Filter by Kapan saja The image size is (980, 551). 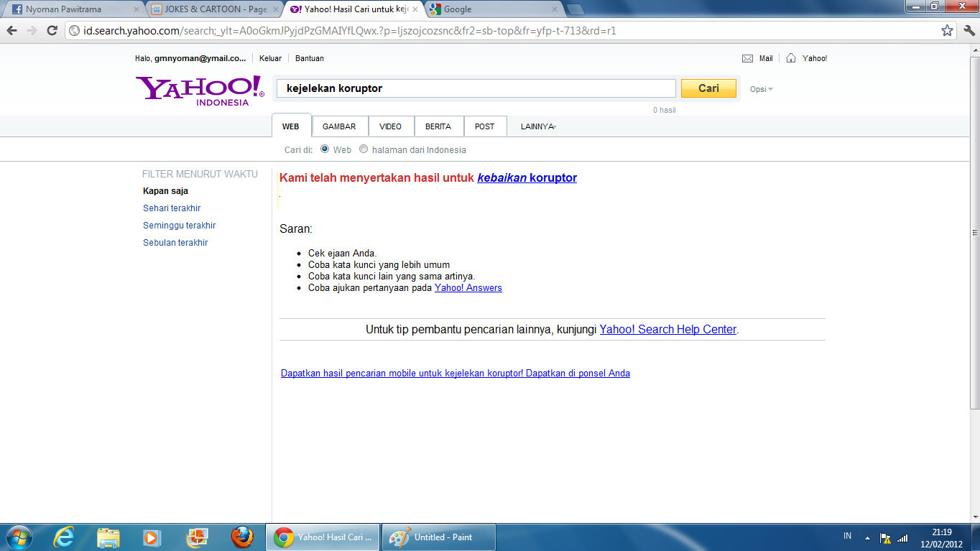point(166,191)
